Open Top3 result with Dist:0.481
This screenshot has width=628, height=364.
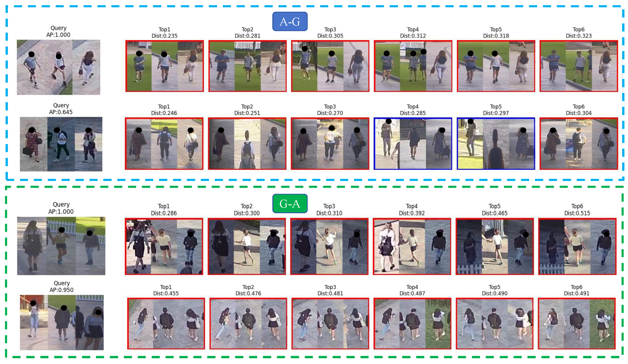coord(330,323)
